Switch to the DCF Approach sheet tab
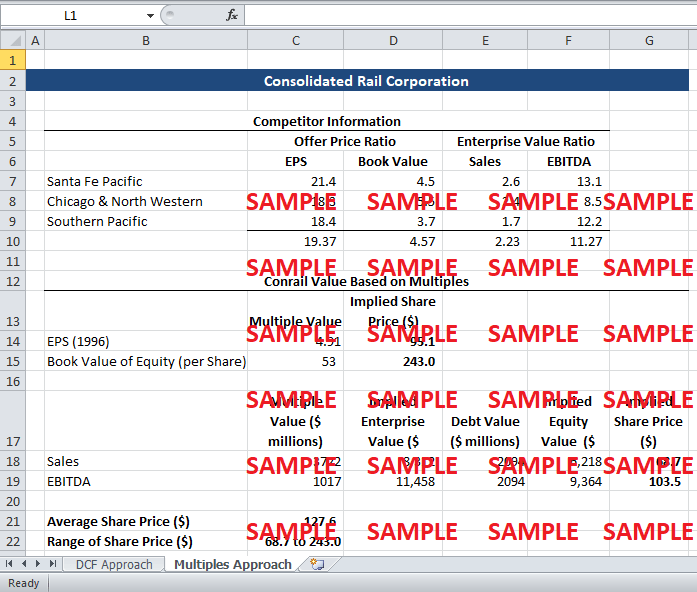 point(114,564)
